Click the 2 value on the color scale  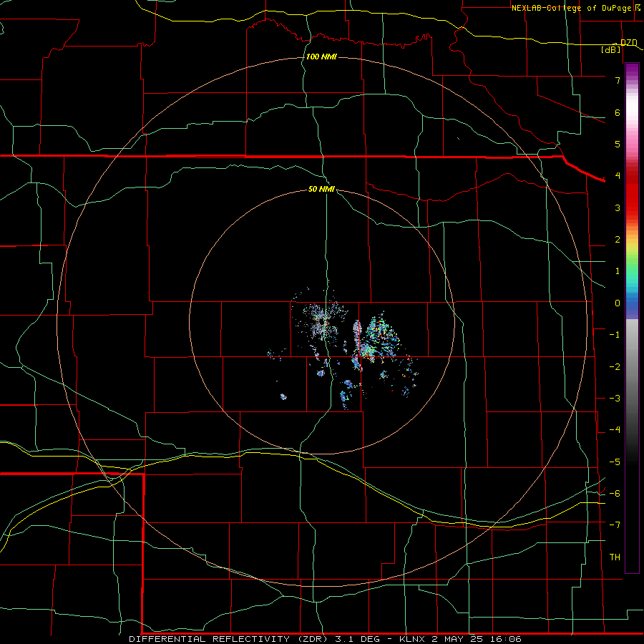[x=618, y=240]
